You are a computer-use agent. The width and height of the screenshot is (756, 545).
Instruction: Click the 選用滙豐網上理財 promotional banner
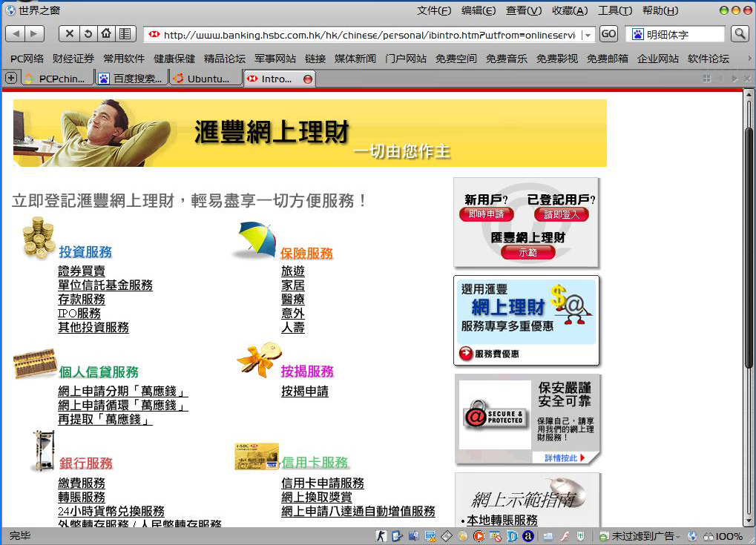click(527, 320)
